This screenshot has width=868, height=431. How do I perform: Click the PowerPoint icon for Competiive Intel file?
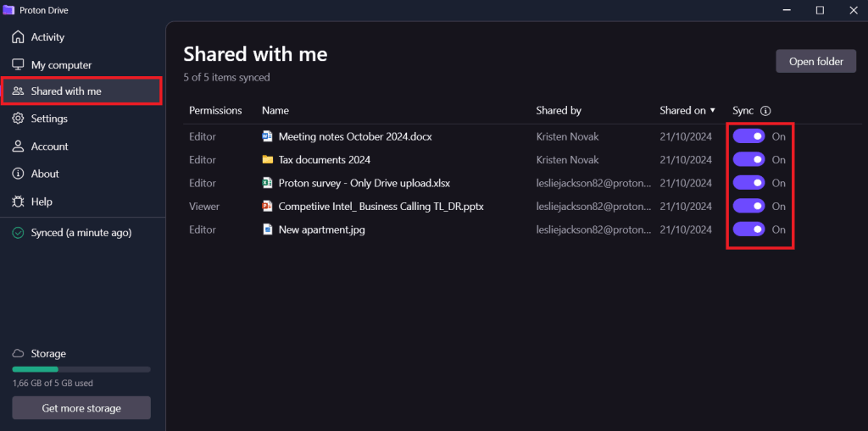267,206
